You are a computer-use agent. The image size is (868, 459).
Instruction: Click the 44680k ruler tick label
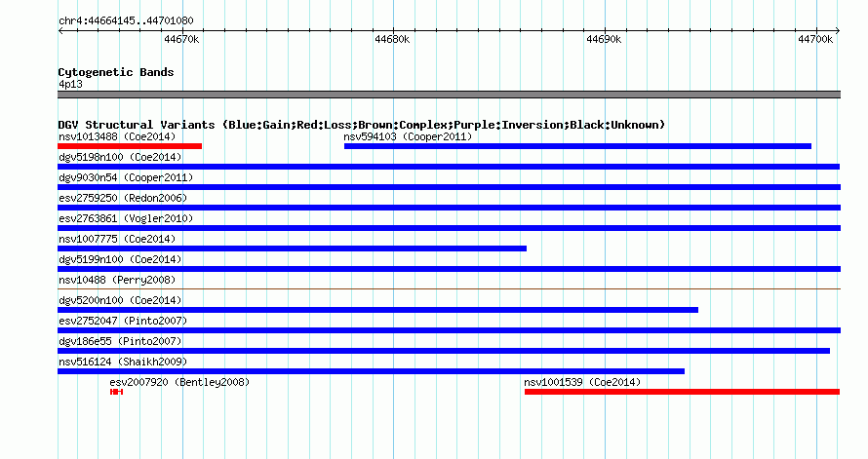392,39
